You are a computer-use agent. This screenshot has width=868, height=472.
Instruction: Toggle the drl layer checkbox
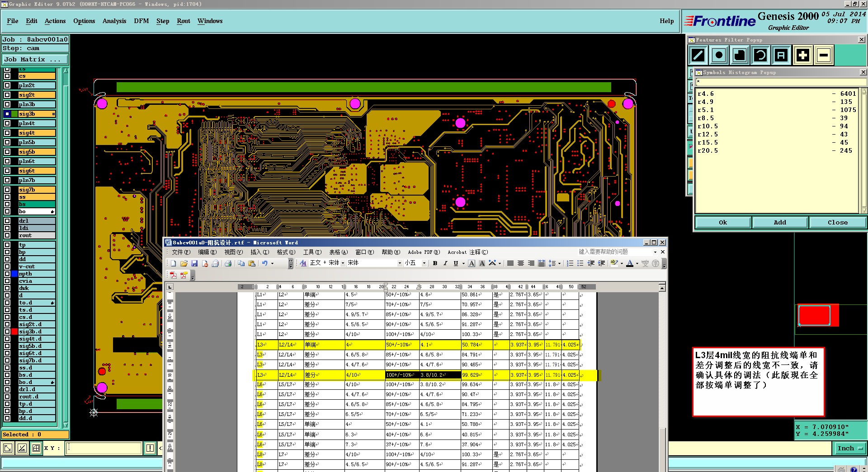click(x=7, y=221)
